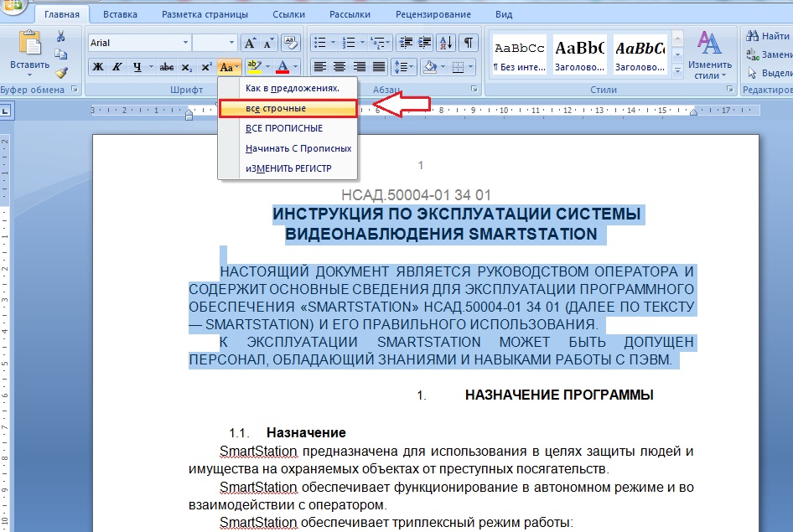Toggle strikethrough formatting

point(166,67)
